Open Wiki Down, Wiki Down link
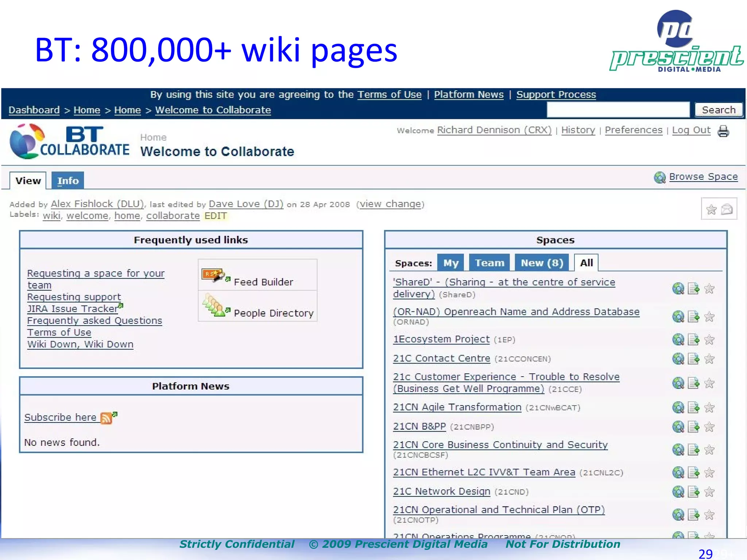 (80, 344)
